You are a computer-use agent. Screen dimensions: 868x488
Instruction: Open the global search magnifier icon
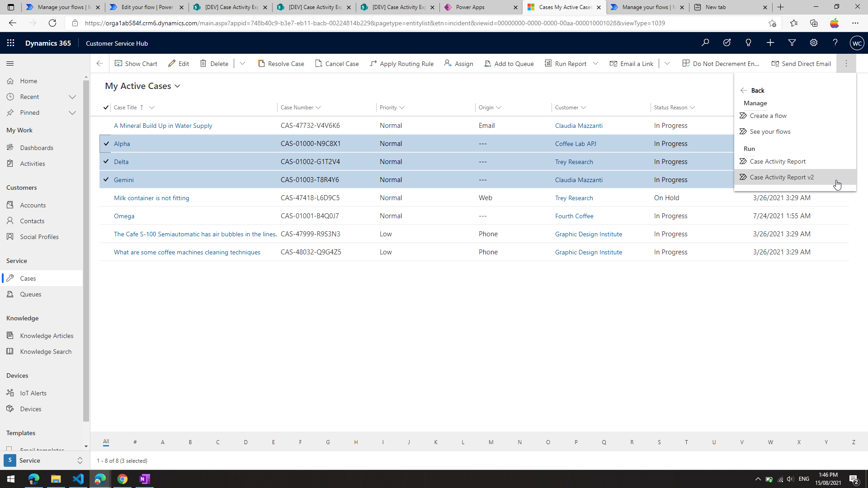click(705, 43)
